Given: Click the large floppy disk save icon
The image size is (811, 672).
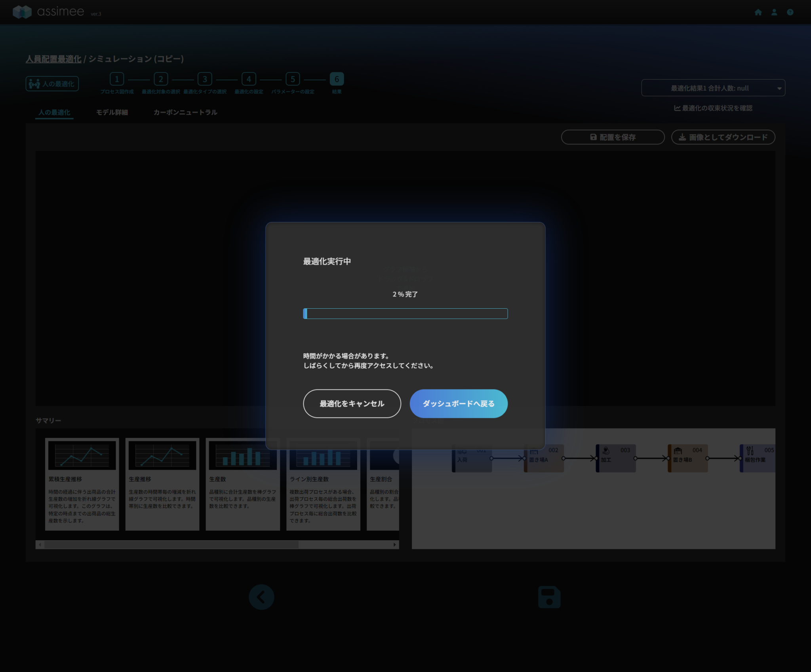Looking at the screenshot, I should pos(549,597).
